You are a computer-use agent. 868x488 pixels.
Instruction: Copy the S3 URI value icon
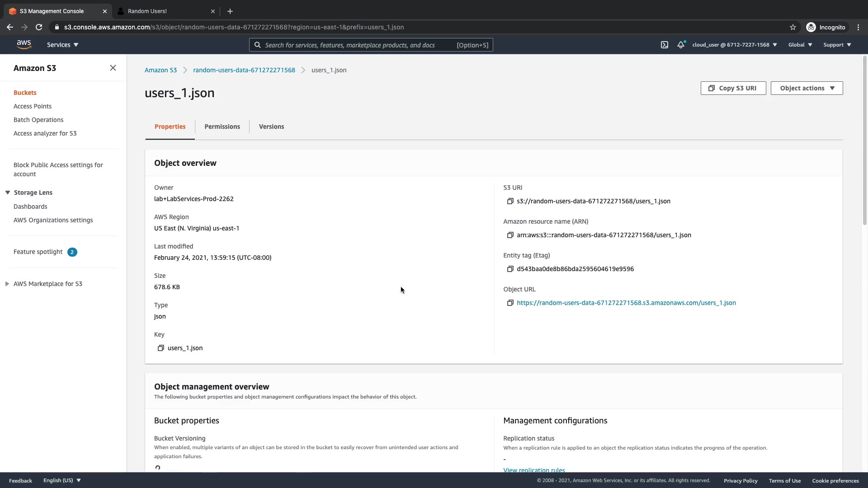coord(510,202)
